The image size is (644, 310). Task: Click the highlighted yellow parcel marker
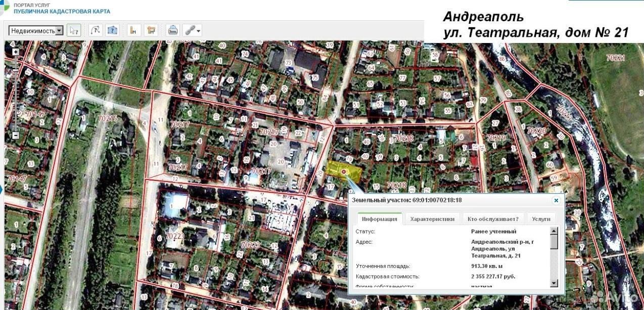(x=345, y=172)
